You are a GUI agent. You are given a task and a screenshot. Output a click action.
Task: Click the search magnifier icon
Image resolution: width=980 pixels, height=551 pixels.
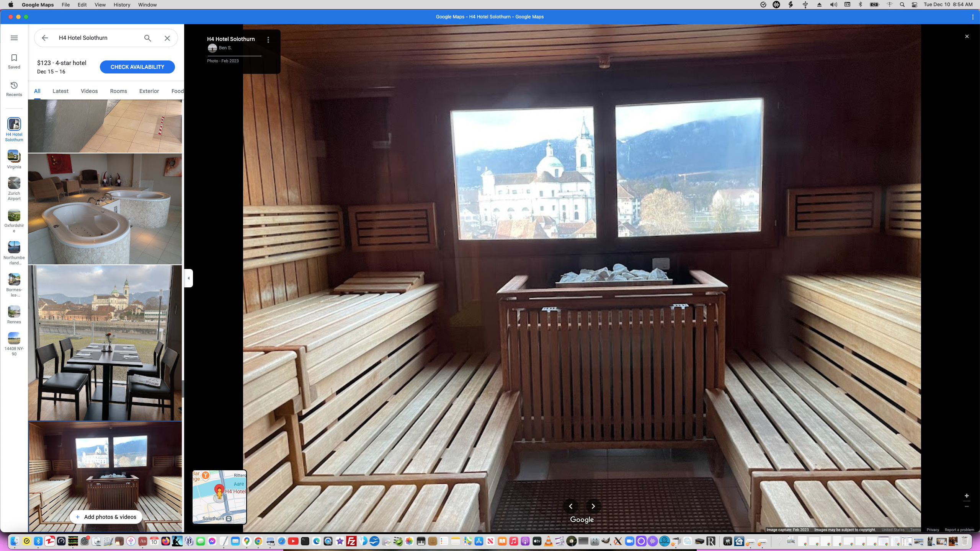148,38
